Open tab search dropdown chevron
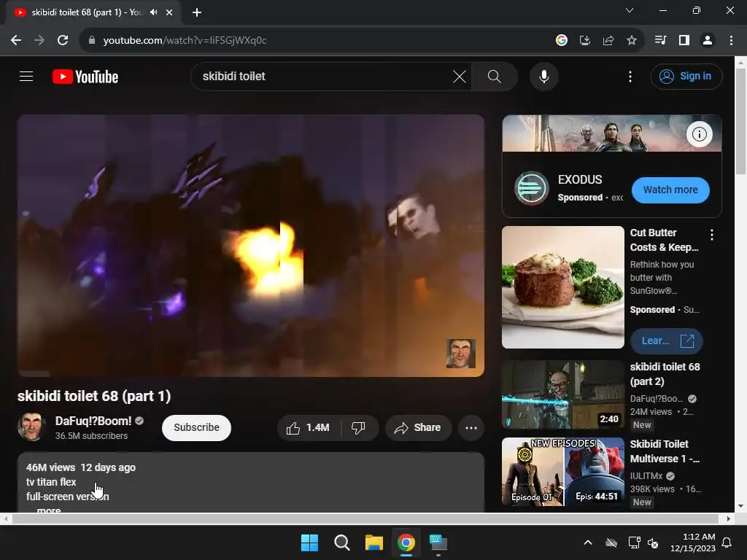Image resolution: width=747 pixels, height=560 pixels. (x=630, y=10)
